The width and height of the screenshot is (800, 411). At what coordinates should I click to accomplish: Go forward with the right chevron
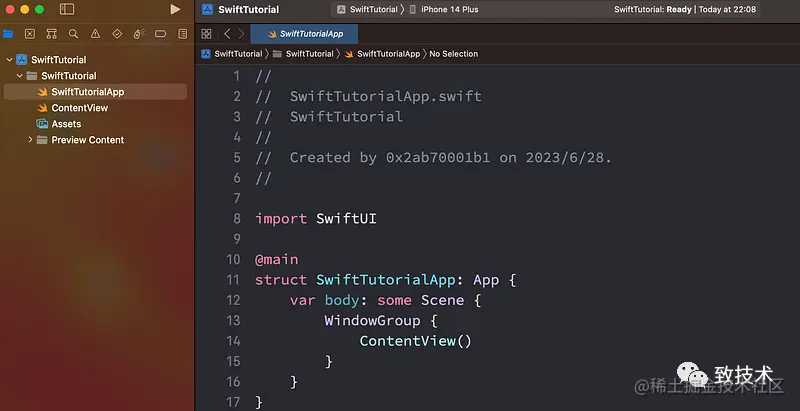pos(241,34)
